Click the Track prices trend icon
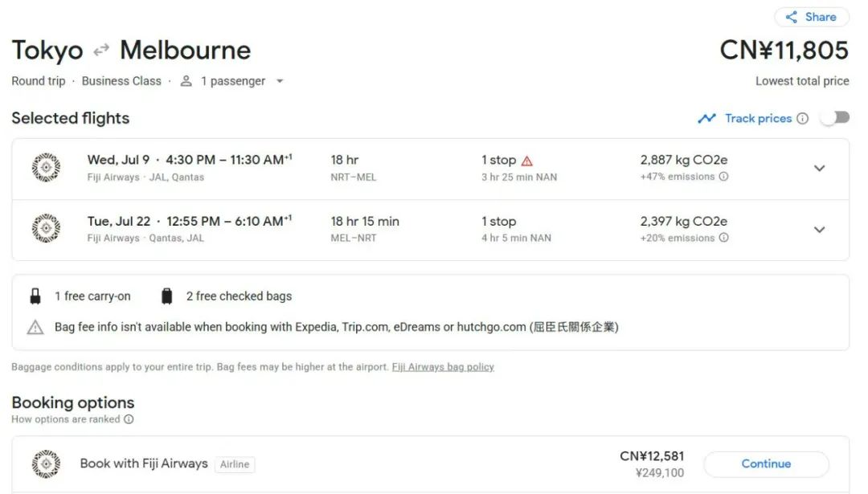Viewport: 868px width, 494px height. [x=707, y=118]
